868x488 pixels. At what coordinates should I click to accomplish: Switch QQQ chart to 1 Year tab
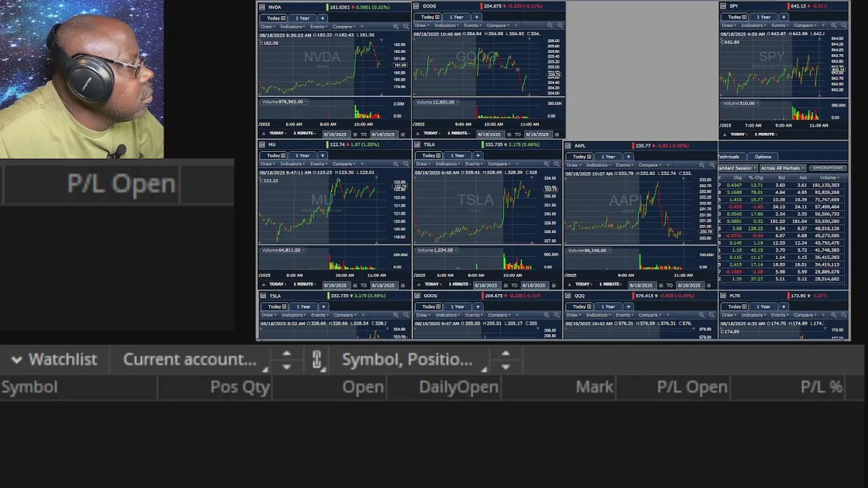608,306
